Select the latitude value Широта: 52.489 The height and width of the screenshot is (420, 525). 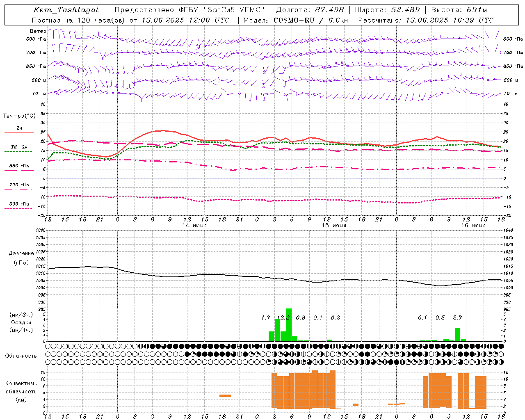click(x=387, y=10)
